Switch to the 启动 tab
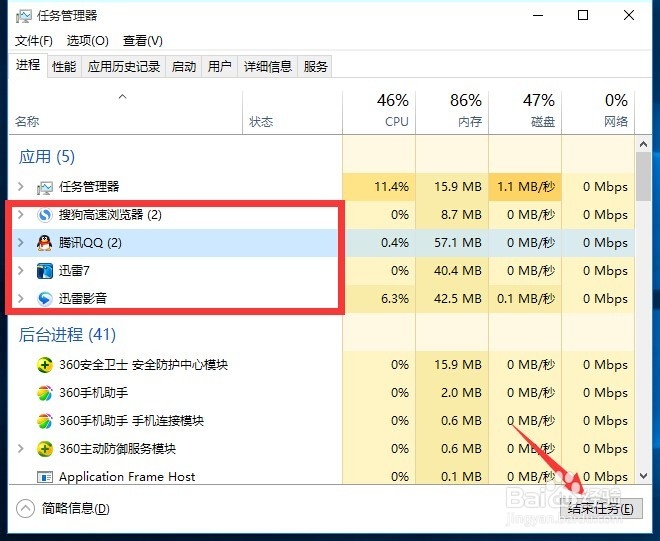Screen dimensions: 660x541 (x=184, y=67)
